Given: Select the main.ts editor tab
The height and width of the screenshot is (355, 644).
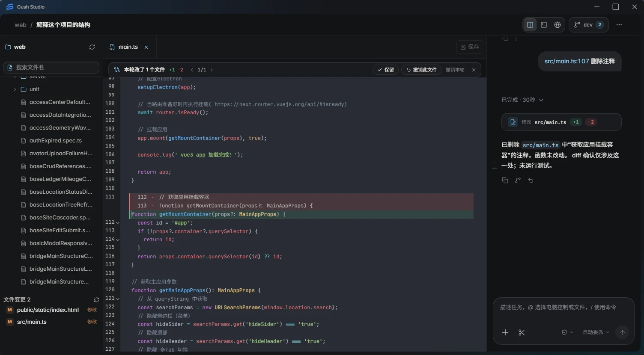Looking at the screenshot, I should 128,47.
